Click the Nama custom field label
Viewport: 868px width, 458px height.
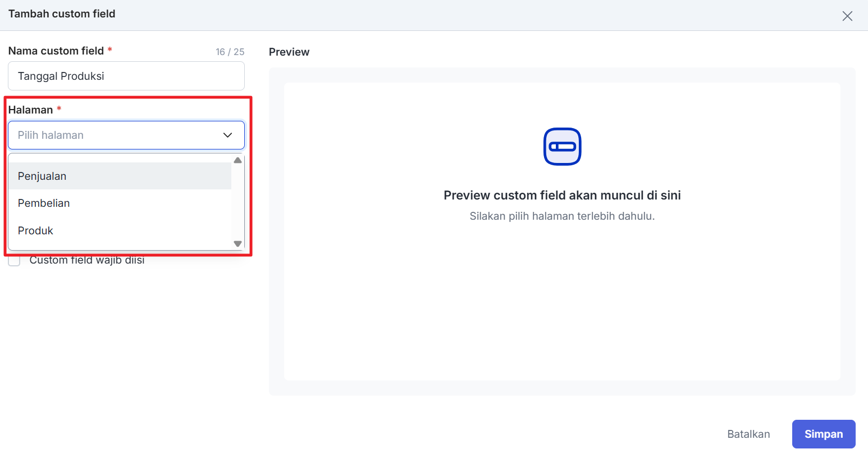(56, 51)
